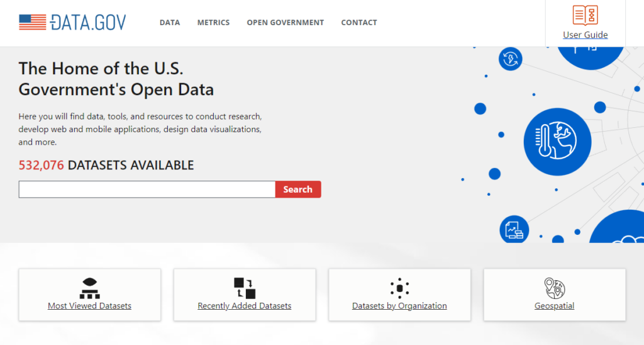Screen dimensions: 644x345
Task: Open the Most Viewed Datasets link
Action: click(89, 306)
